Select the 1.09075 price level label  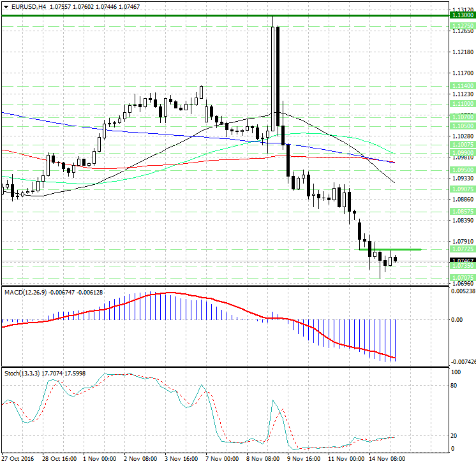point(463,189)
